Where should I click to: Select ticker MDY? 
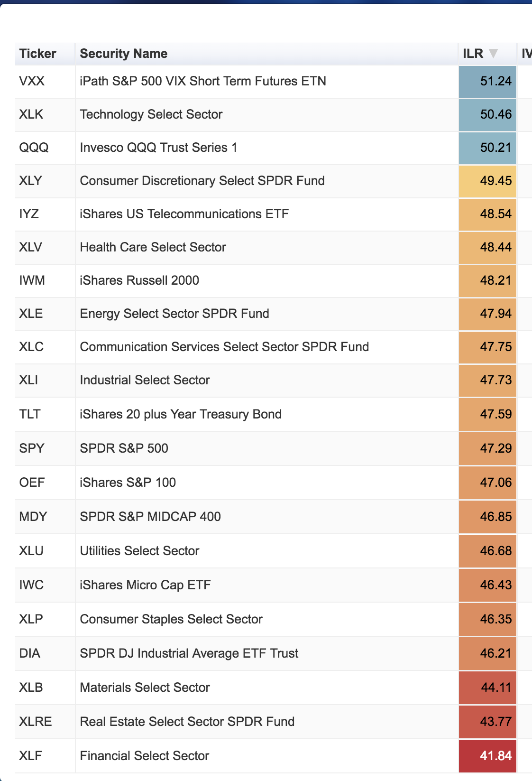pos(33,517)
